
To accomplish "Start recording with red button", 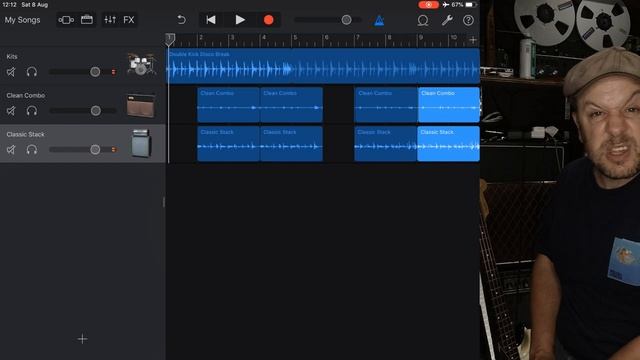I will [x=268, y=20].
